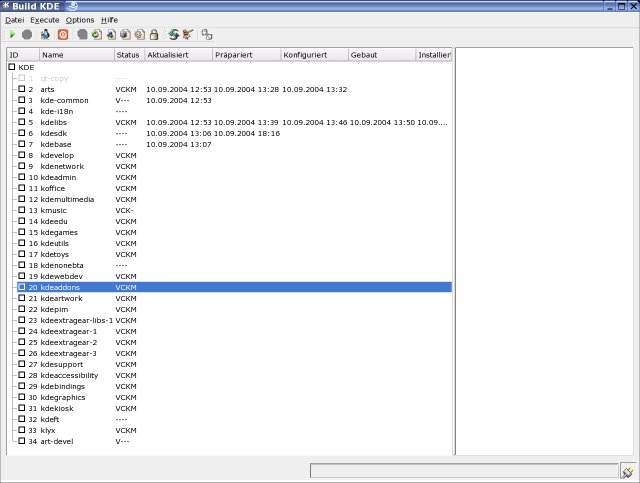Select the kdenonebta row name

coord(62,266)
